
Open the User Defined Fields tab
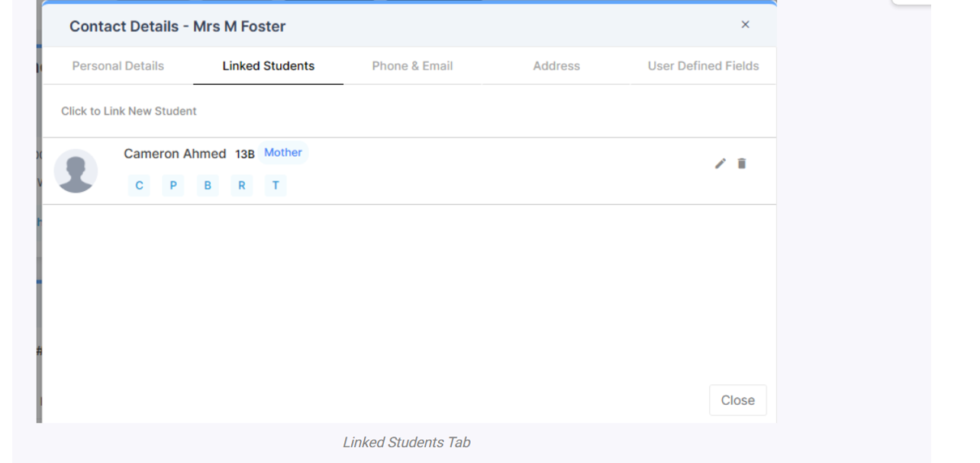(703, 66)
